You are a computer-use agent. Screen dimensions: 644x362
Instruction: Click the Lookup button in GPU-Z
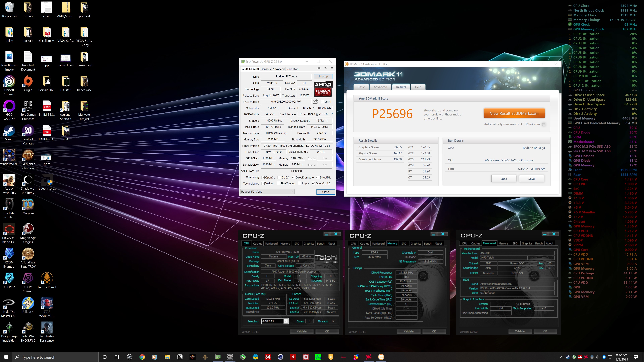pyautogui.click(x=323, y=76)
